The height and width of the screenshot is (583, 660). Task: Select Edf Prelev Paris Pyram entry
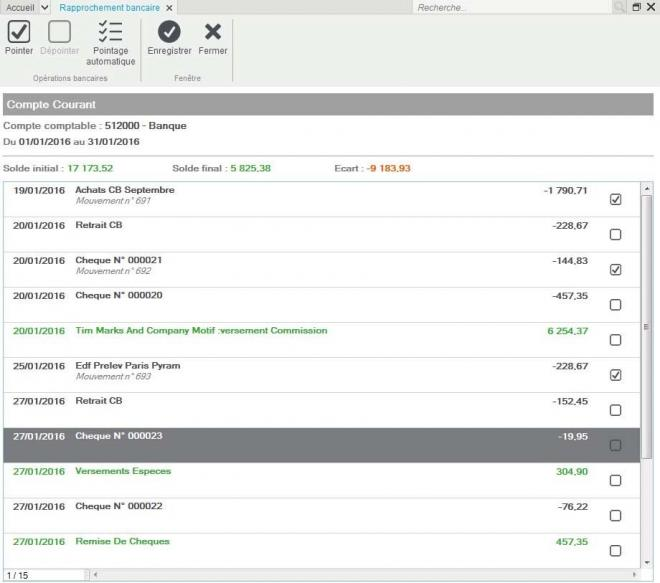pyautogui.click(x=128, y=366)
